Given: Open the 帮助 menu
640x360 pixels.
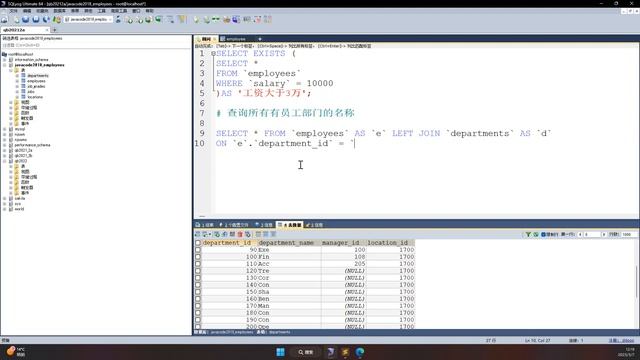Looking at the screenshot, I should click(x=150, y=11).
